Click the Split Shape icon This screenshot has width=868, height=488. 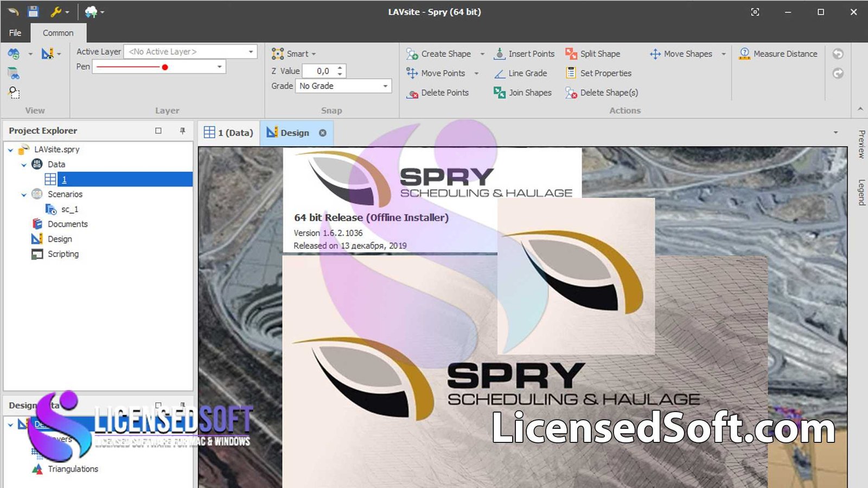[x=571, y=54]
